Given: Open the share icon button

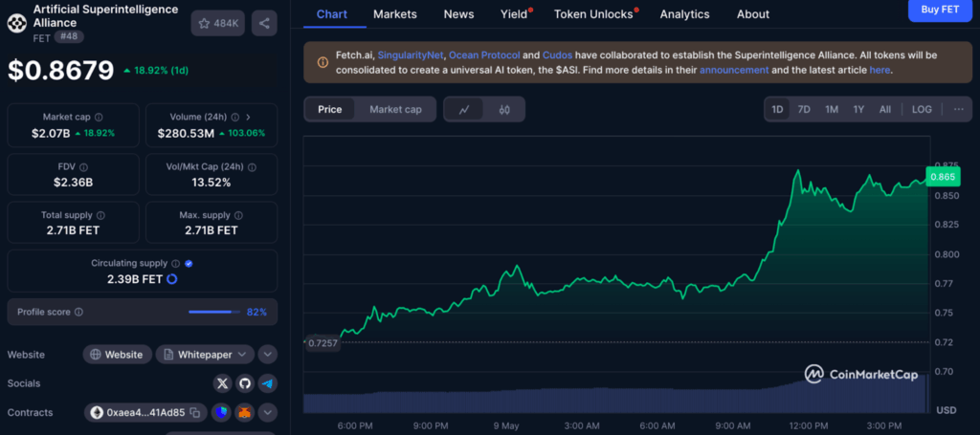Looking at the screenshot, I should (264, 24).
